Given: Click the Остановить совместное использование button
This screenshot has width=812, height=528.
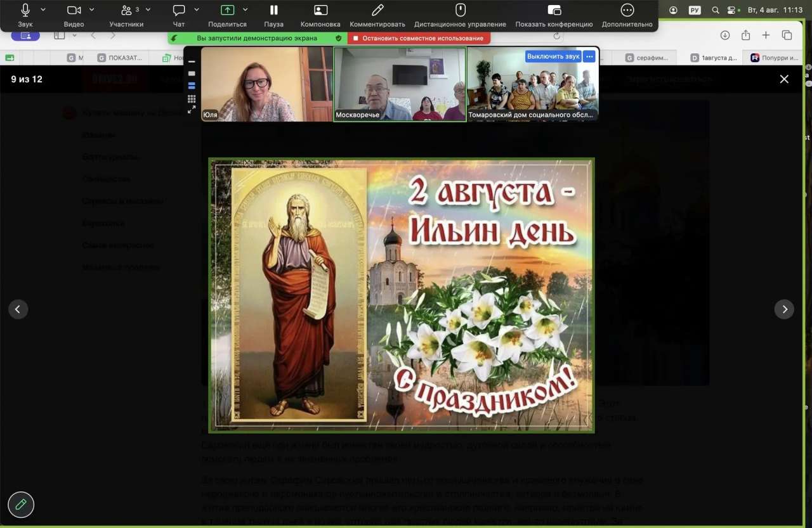Looking at the screenshot, I should click(x=418, y=38).
